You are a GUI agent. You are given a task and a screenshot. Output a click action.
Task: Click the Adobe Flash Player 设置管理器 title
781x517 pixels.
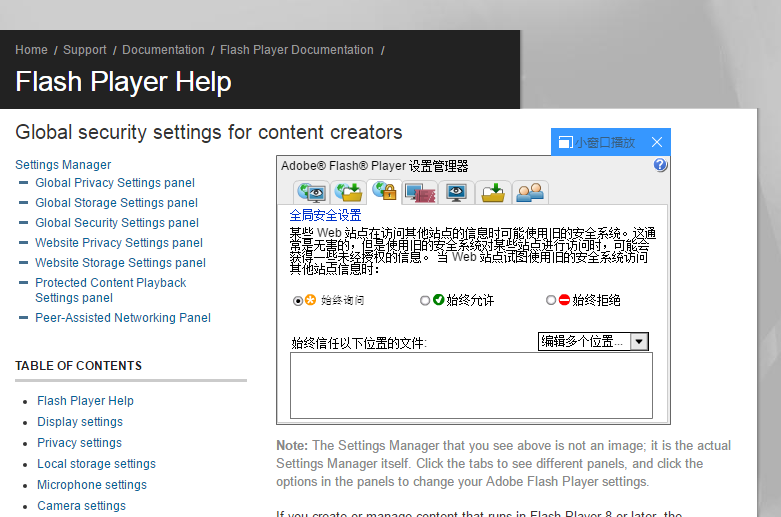(375, 166)
